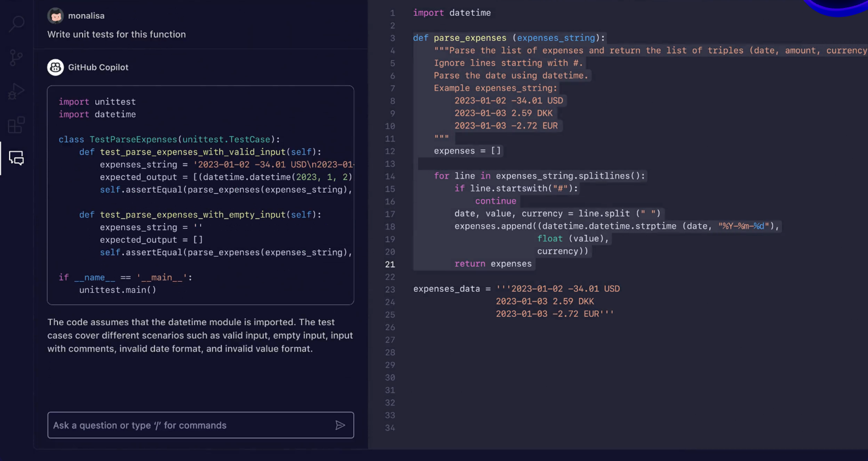The height and width of the screenshot is (461, 868).
Task: Click the 'class TestParseExpenses' line in chat
Action: tap(169, 139)
